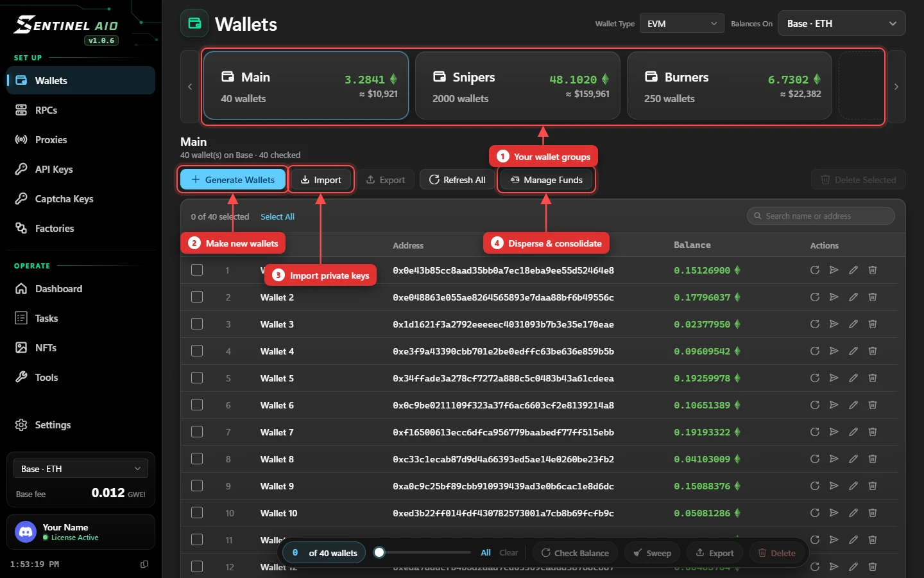The image size is (924, 578).
Task: Refresh icon for first wallet row
Action: (x=814, y=270)
